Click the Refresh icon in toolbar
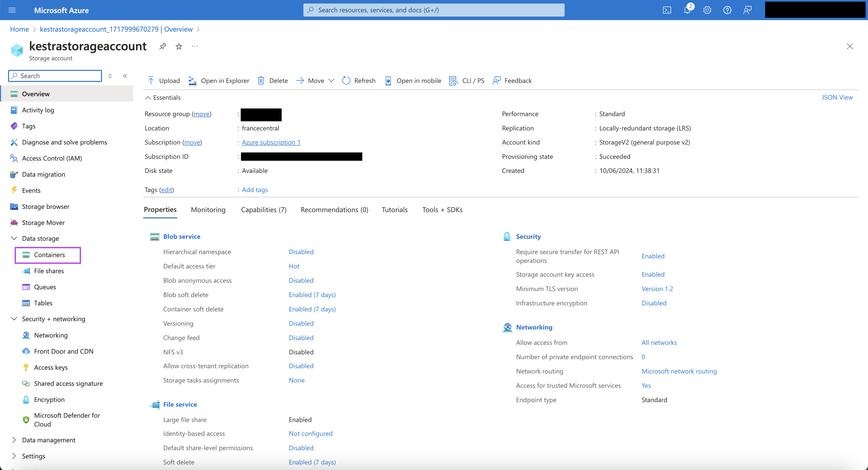 tap(346, 80)
